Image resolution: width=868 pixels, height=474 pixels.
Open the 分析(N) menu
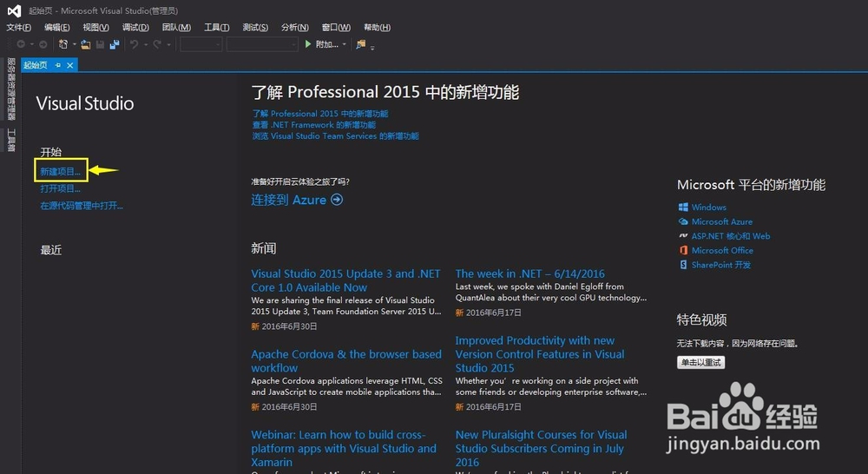coord(294,27)
